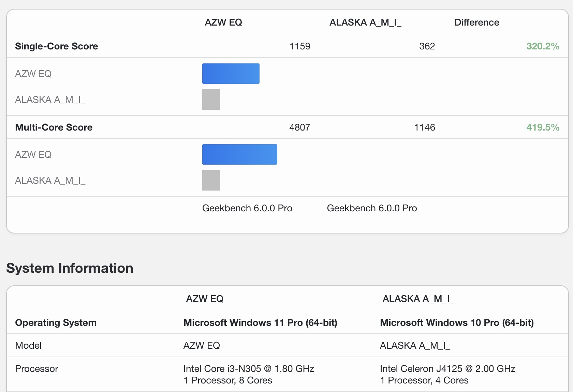Viewport: 573px width, 392px height.
Task: Click the blue Single-Core Score bar
Action: [231, 74]
